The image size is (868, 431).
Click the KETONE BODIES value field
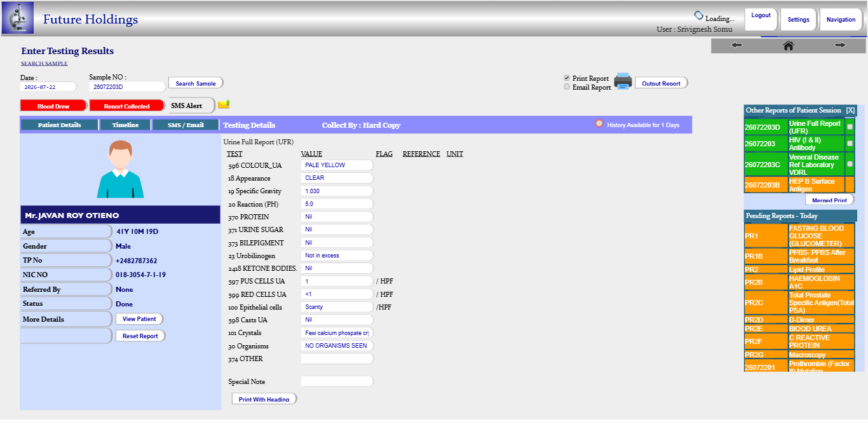point(337,268)
